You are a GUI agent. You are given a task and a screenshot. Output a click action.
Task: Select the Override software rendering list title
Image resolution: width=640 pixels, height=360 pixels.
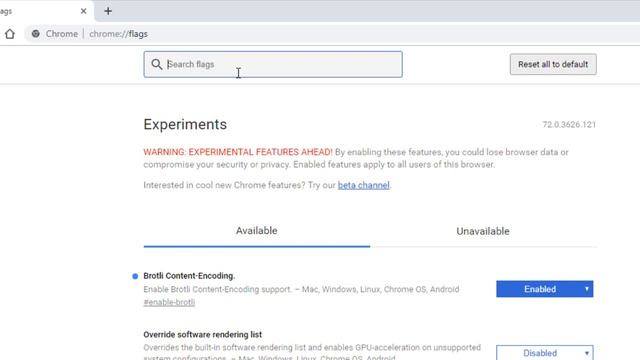202,335
